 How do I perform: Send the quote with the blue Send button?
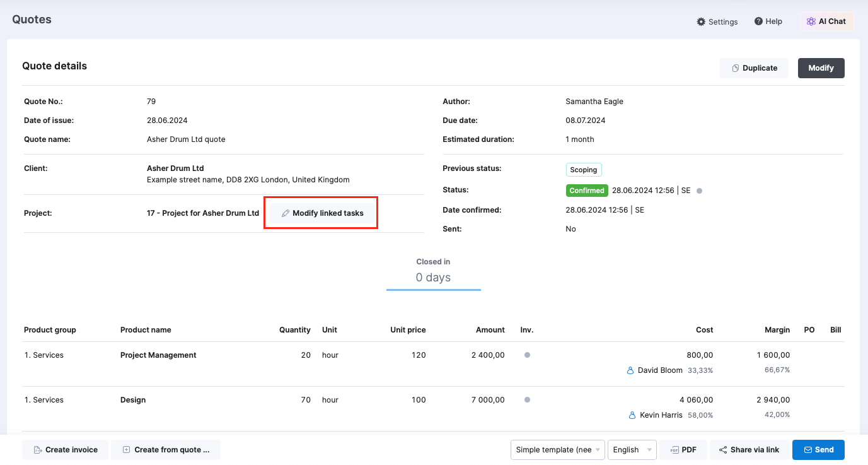tap(818, 450)
